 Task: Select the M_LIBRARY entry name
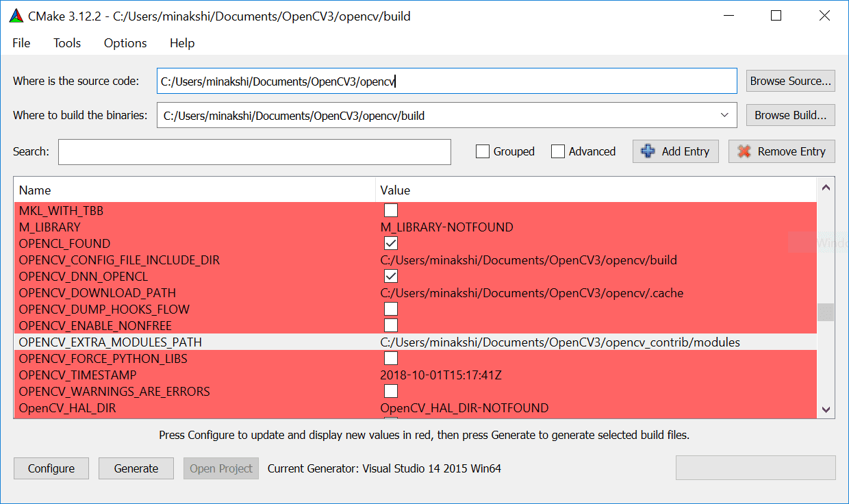click(x=49, y=227)
